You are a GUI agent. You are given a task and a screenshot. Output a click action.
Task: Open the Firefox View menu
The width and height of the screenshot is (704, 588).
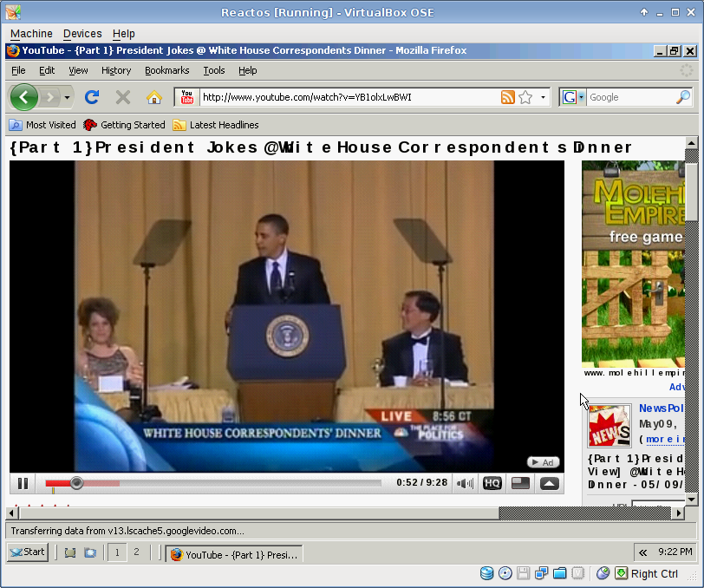click(x=78, y=70)
